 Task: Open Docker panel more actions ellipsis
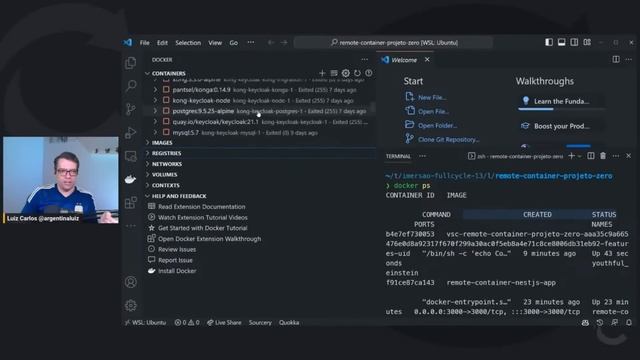[364, 60]
